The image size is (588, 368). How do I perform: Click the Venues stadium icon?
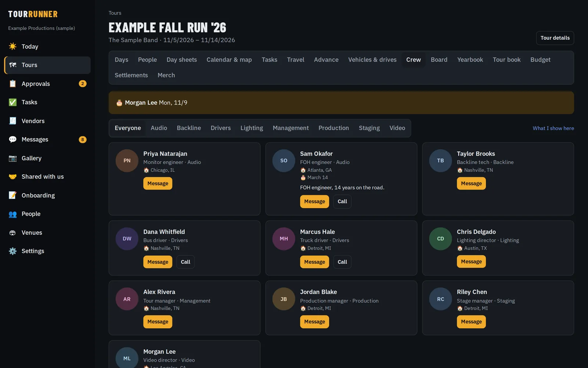click(12, 233)
